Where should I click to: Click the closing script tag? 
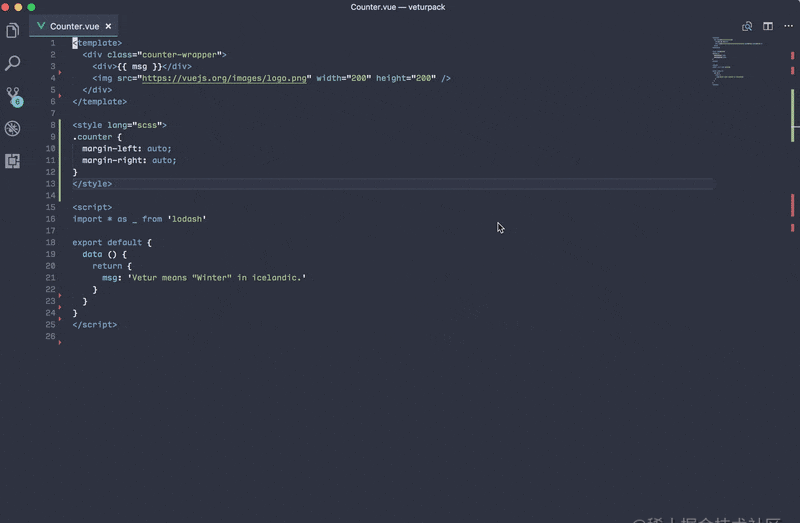pos(94,325)
